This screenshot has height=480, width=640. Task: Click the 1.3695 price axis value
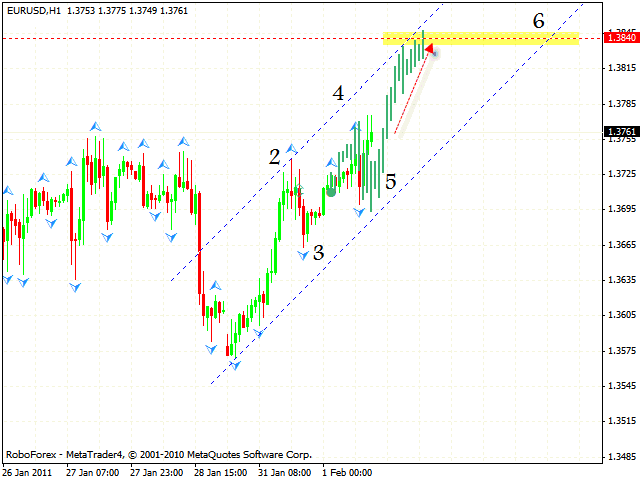coord(622,209)
